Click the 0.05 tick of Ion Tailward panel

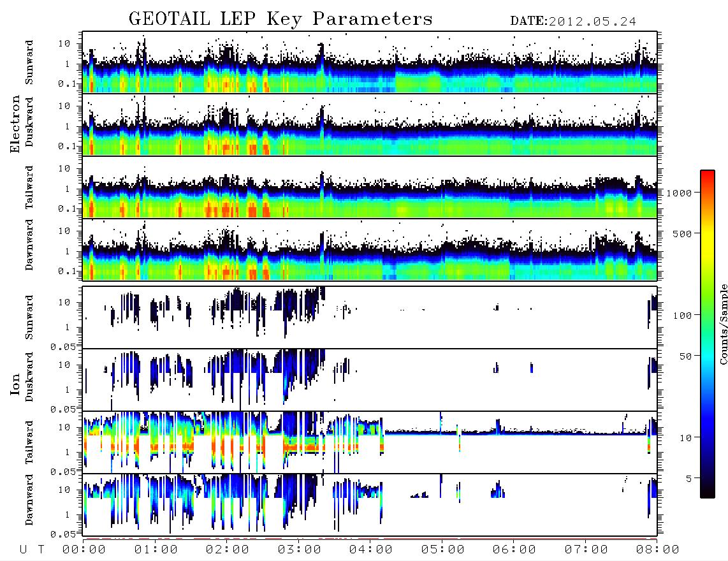(x=62, y=471)
